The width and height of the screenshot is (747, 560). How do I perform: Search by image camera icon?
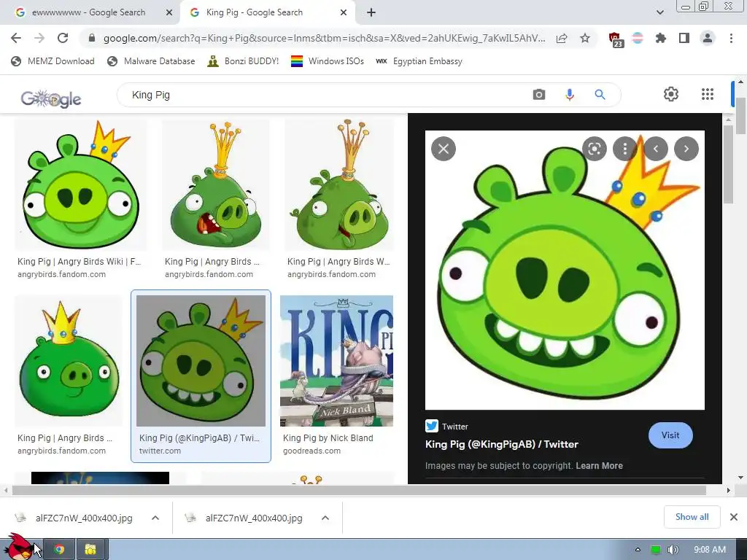[539, 95]
